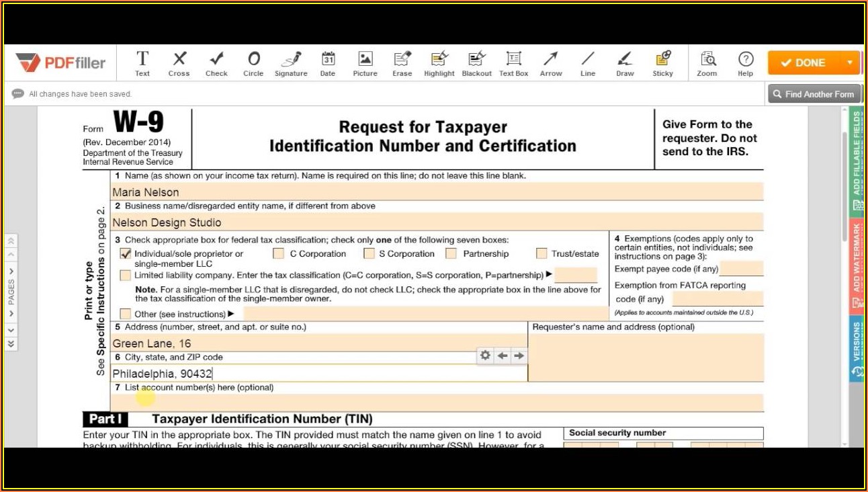Image resolution: width=868 pixels, height=492 pixels.
Task: Add a Sticky note
Action: click(x=662, y=63)
